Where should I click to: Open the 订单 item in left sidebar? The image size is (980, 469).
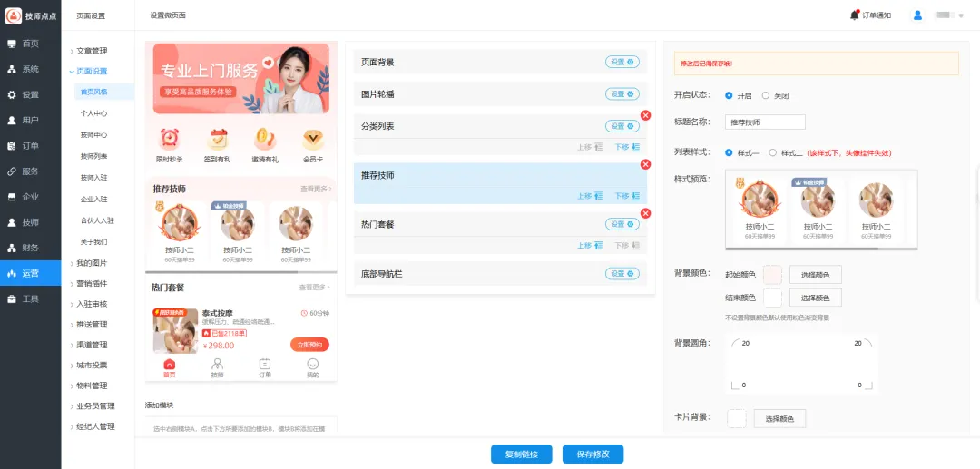(x=30, y=145)
